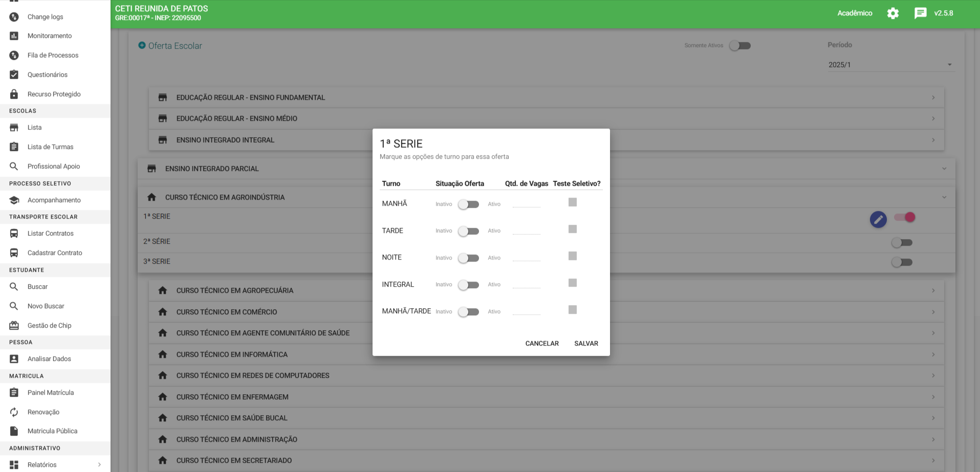Switch the INTEGRAL offer slider to Ativo
The width and height of the screenshot is (980, 472).
click(468, 285)
